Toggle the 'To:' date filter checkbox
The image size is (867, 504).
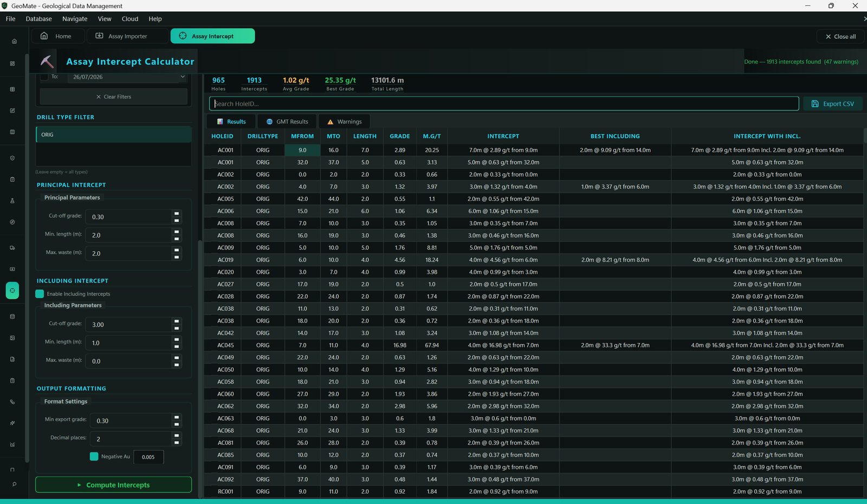coord(44,77)
